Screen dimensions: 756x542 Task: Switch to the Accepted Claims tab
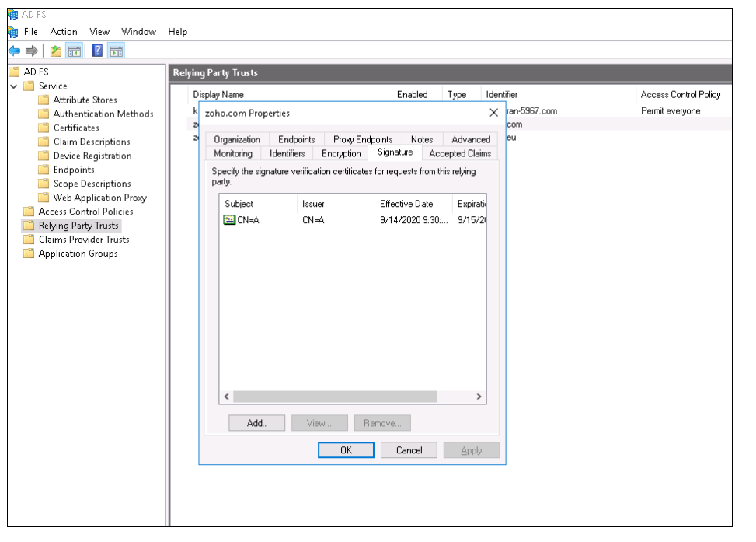[460, 153]
